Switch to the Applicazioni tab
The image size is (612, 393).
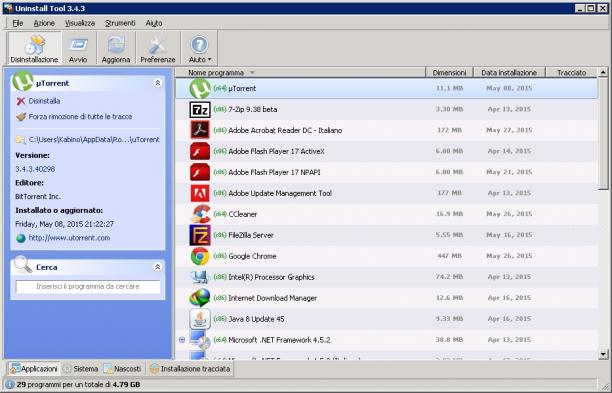34,368
